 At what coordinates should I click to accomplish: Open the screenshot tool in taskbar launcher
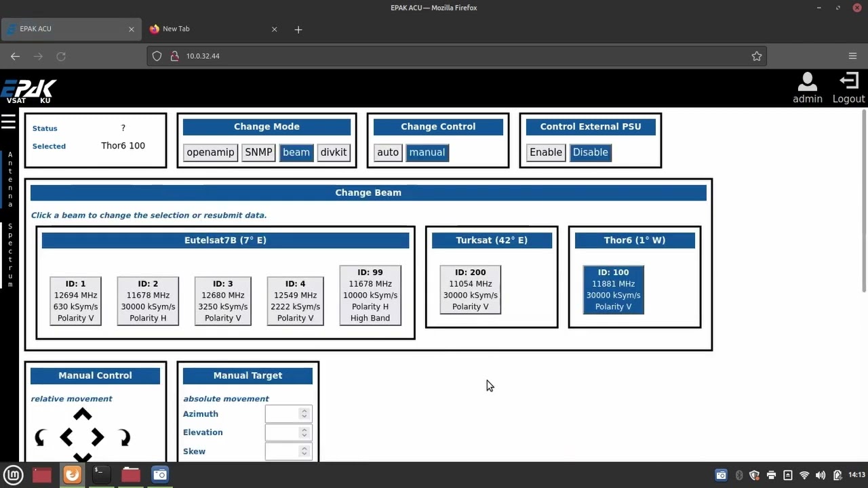[x=160, y=474]
